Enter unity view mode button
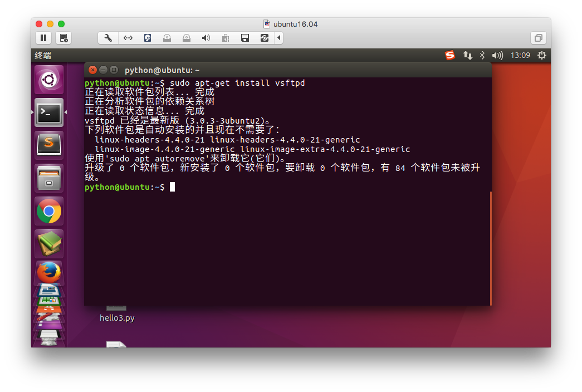 pos(538,38)
